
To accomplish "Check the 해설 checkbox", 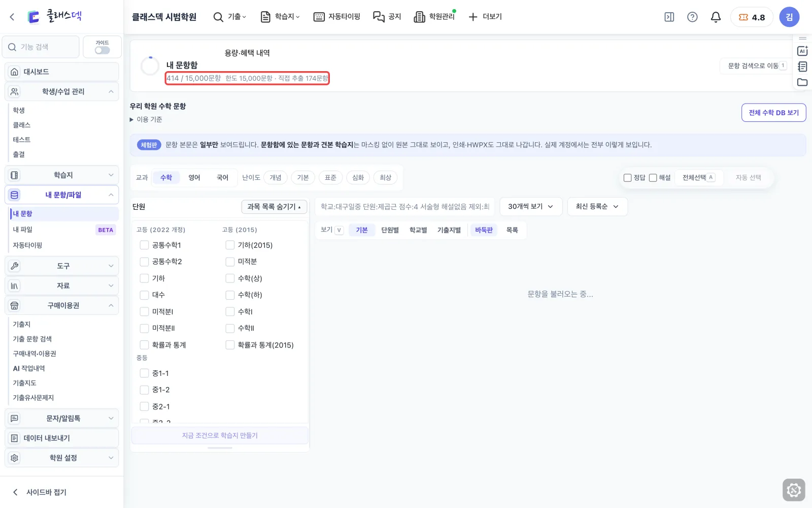I will [653, 178].
